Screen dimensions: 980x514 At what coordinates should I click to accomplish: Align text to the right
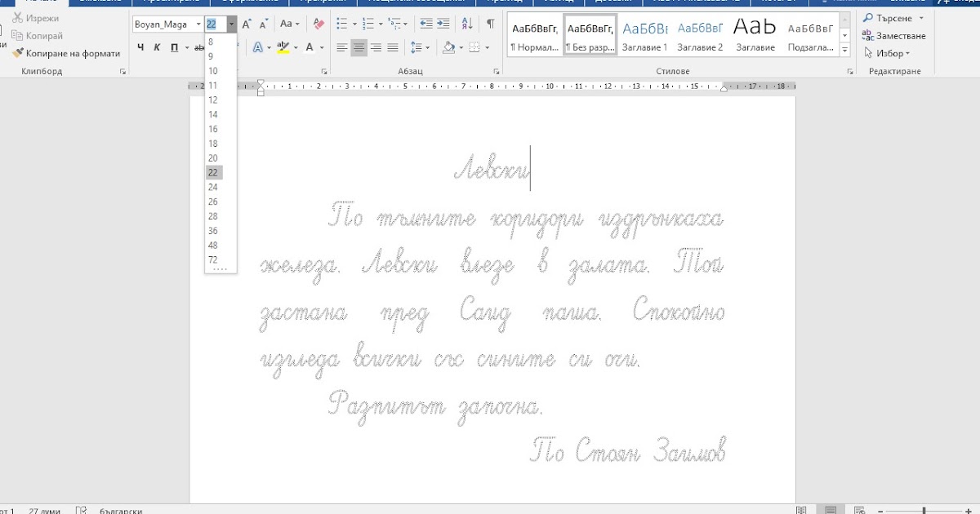click(376, 48)
